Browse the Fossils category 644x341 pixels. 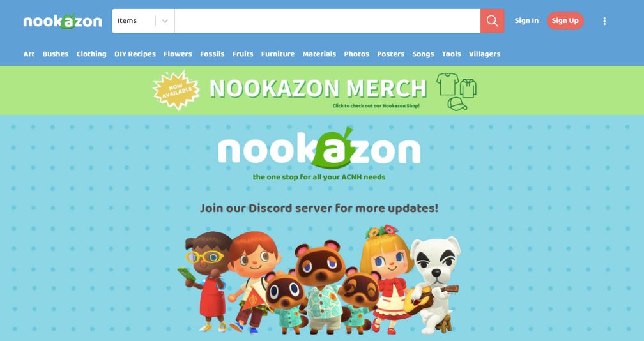[x=212, y=54]
